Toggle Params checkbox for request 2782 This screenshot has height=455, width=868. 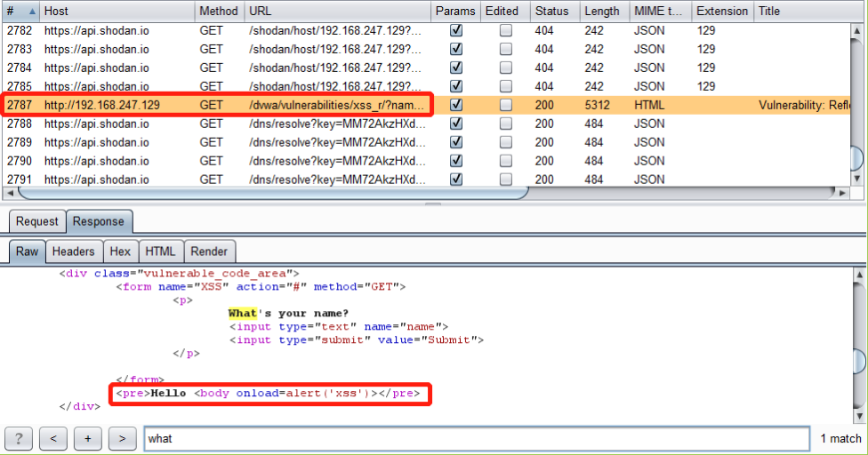(456, 30)
